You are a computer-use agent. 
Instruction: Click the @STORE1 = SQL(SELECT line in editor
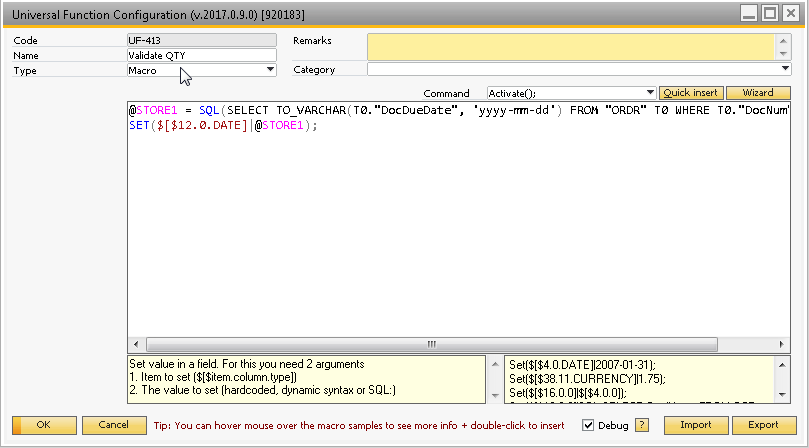pyautogui.click(x=459, y=110)
